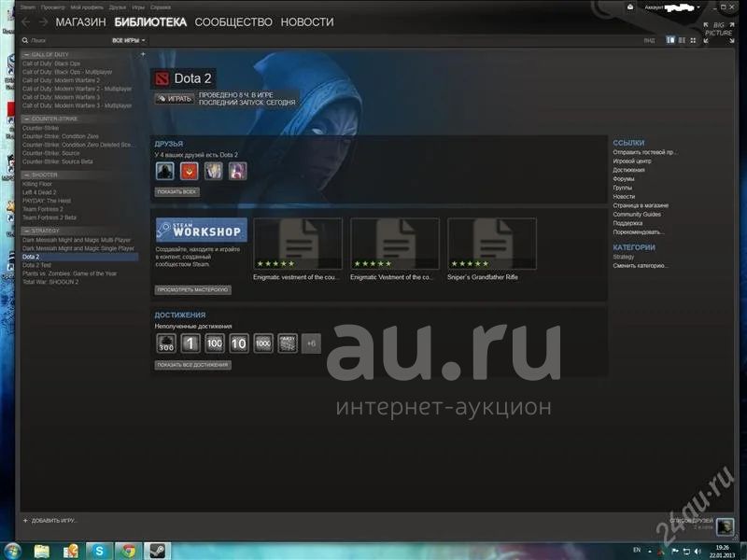Switch library to grid view icon

pos(693,40)
